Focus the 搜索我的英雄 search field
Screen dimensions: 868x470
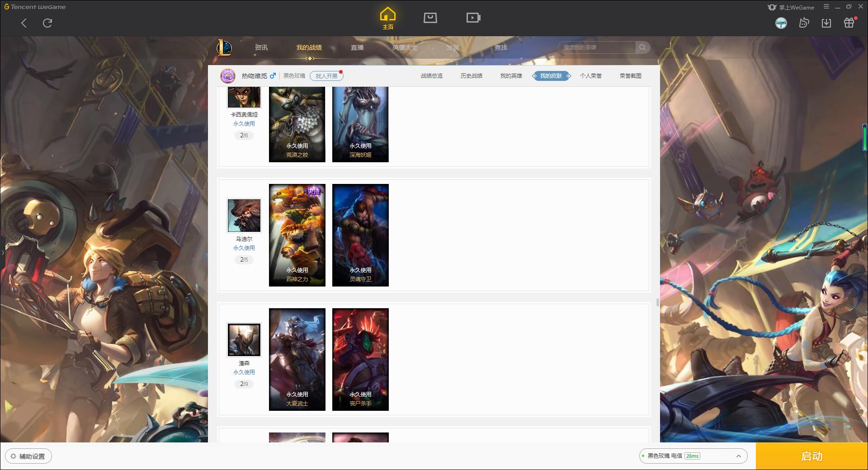pos(597,47)
